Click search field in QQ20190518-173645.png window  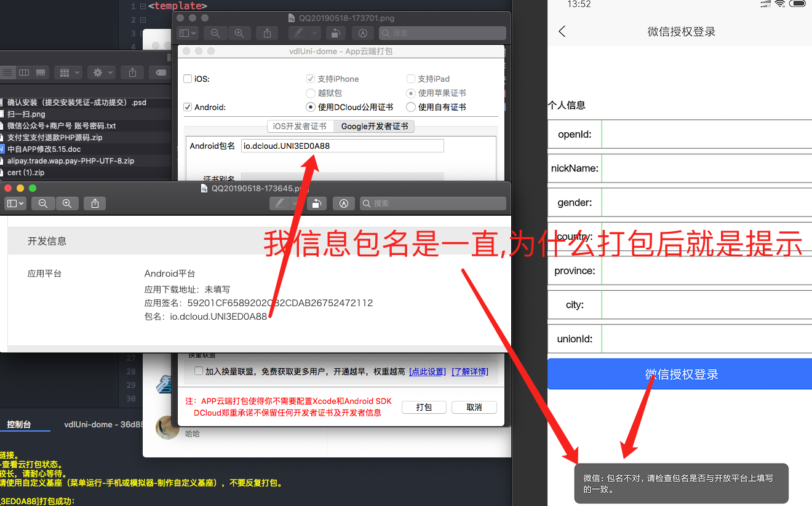coord(433,204)
